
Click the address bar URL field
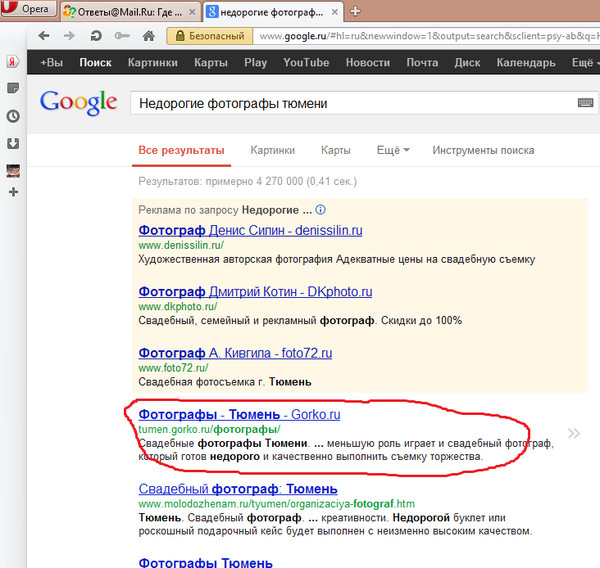[426, 36]
